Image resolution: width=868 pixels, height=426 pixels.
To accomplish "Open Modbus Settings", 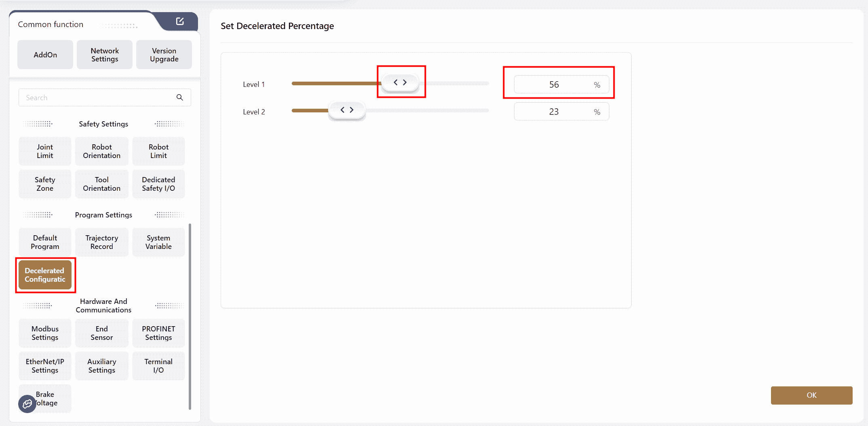I will tap(45, 333).
